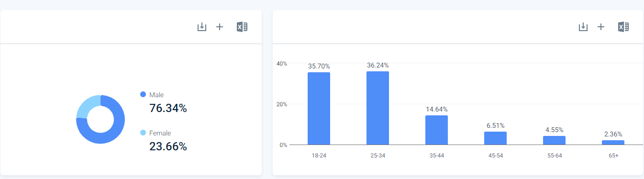The height and width of the screenshot is (179, 644).
Task: Click the 65+ age bar
Action: (613, 143)
